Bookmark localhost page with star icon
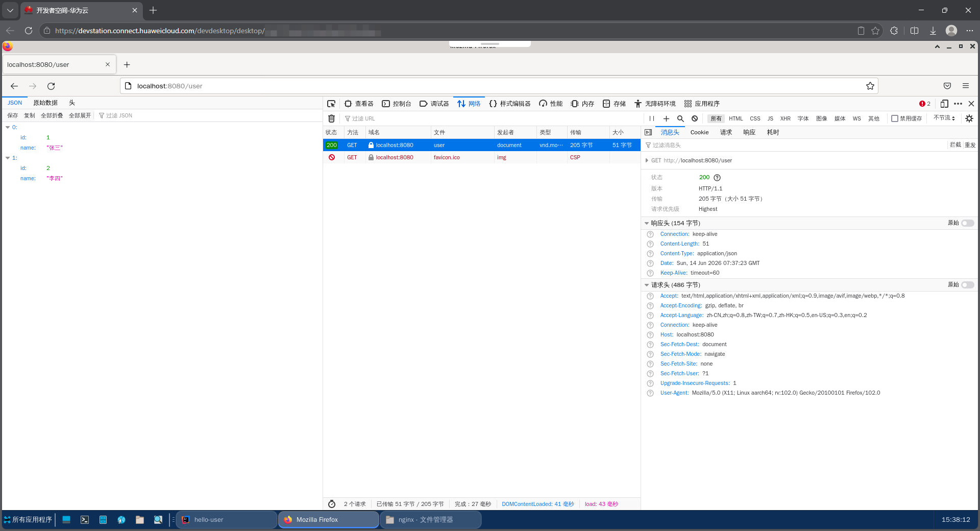980x531 pixels. 870,86
